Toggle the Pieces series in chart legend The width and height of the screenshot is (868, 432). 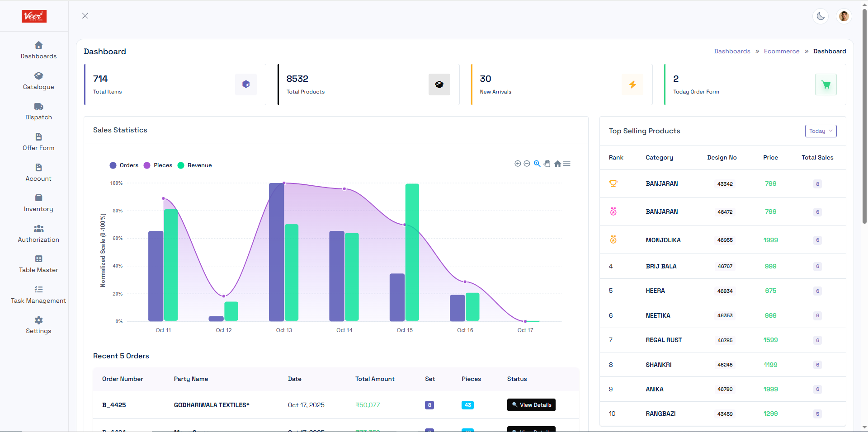pos(158,165)
